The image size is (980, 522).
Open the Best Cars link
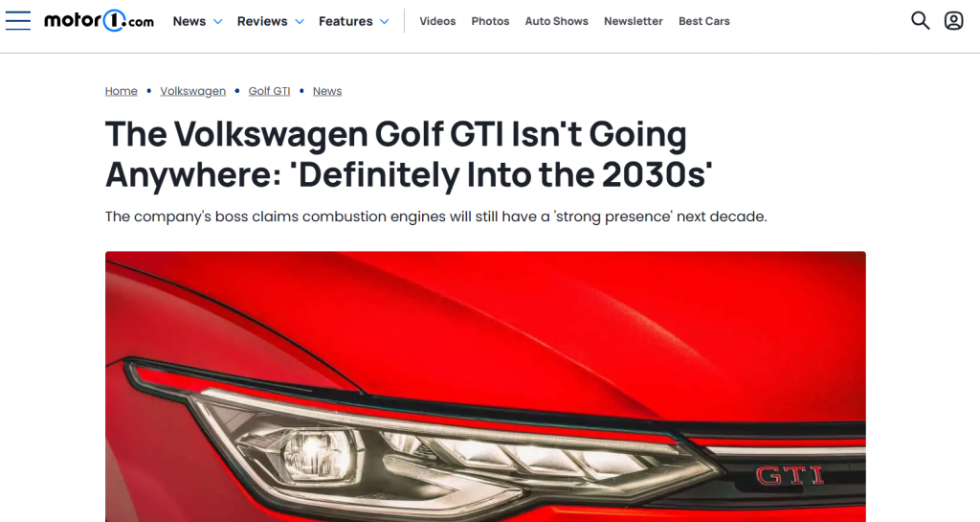pos(703,21)
